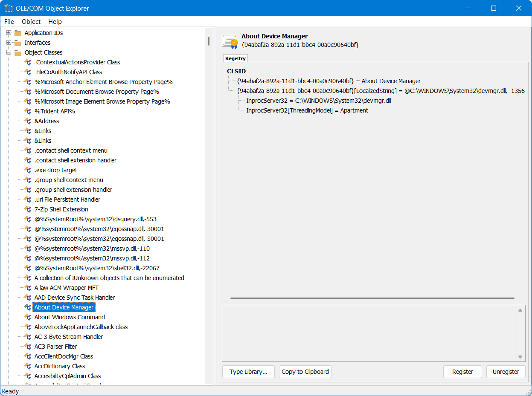Image resolution: width=532 pixels, height=396 pixels.
Task: Click the icon beside AccDictionary Class
Action: [28, 366]
